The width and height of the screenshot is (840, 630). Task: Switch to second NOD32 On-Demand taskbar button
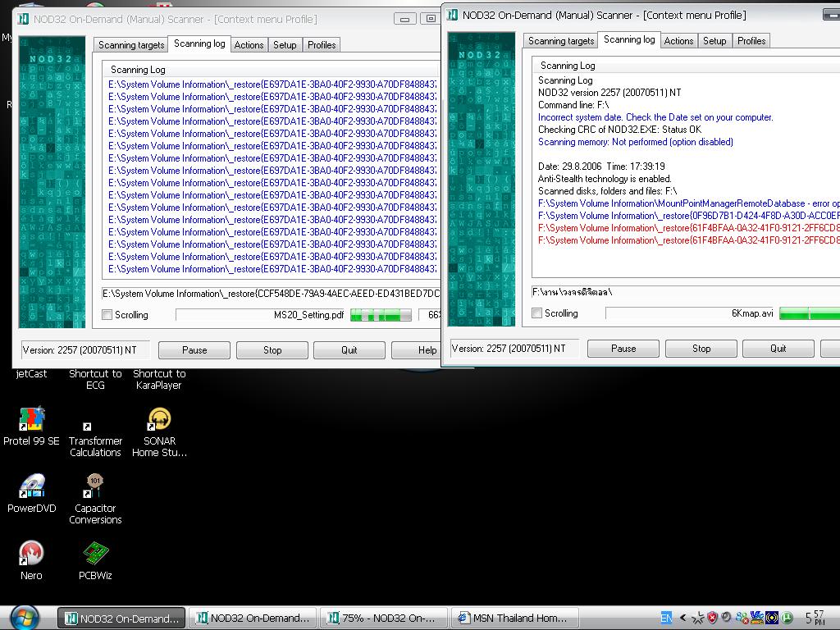253,619
